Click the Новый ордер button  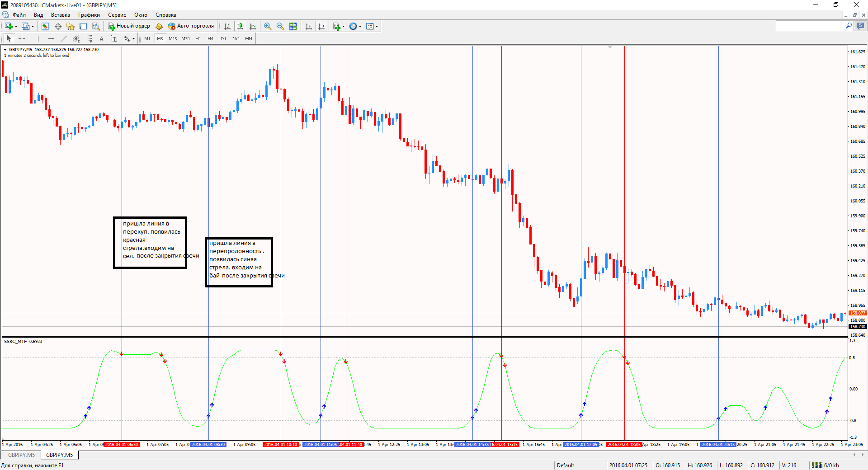(x=129, y=26)
